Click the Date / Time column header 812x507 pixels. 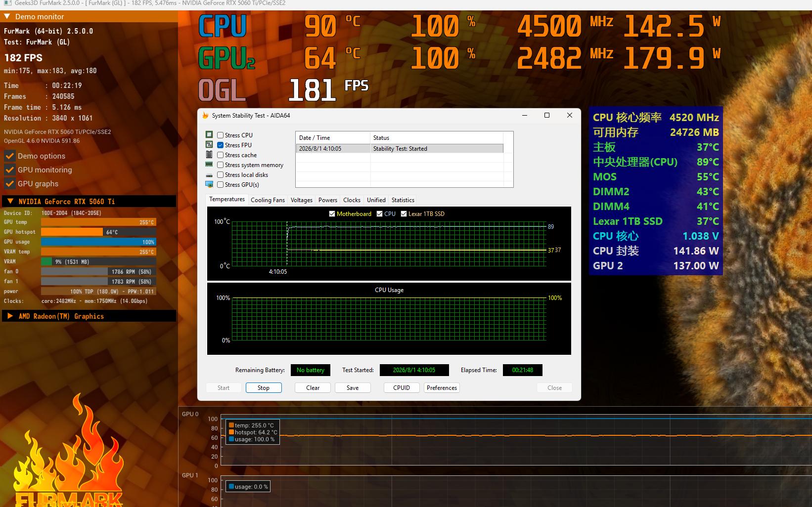click(x=333, y=137)
